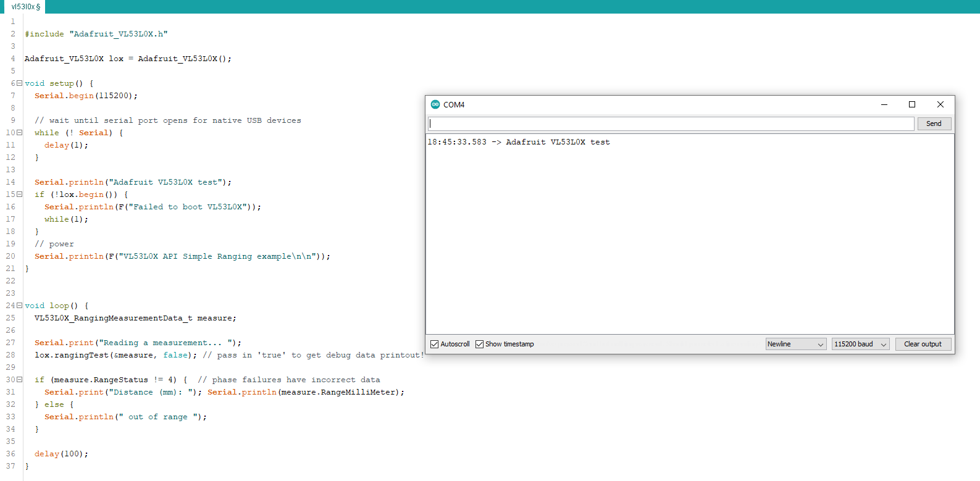Open the 115200 baud rate dropdown
The width and height of the screenshot is (980, 481).
[860, 345]
